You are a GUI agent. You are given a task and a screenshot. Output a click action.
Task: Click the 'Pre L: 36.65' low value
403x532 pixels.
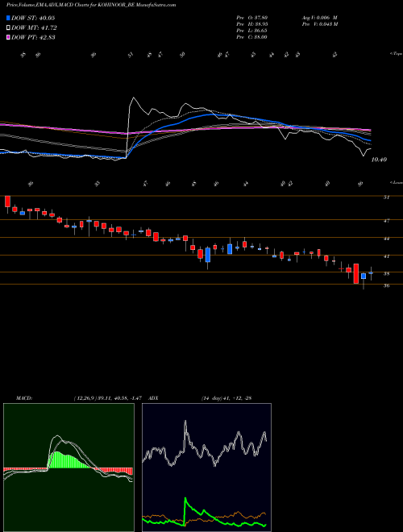(x=251, y=31)
